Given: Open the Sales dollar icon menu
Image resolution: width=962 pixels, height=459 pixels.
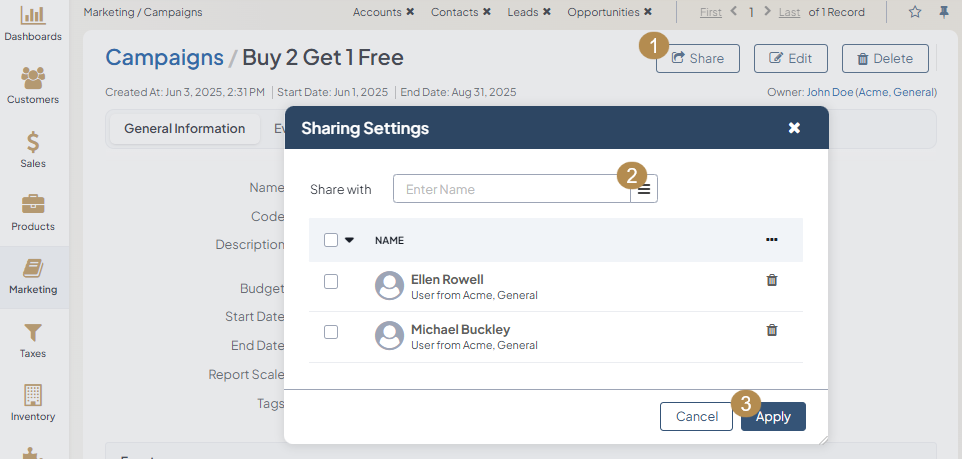Looking at the screenshot, I should click(33, 150).
